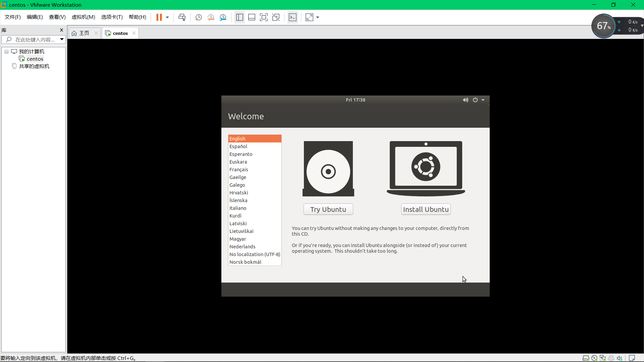Viewport: 644px width, 362px height.
Task: Select Esperanto in the language list
Action: (x=255, y=154)
